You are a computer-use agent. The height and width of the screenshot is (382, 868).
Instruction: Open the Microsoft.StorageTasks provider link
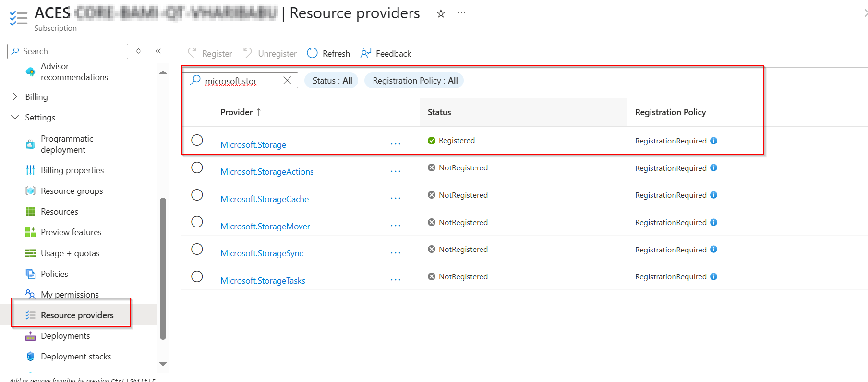pos(263,281)
